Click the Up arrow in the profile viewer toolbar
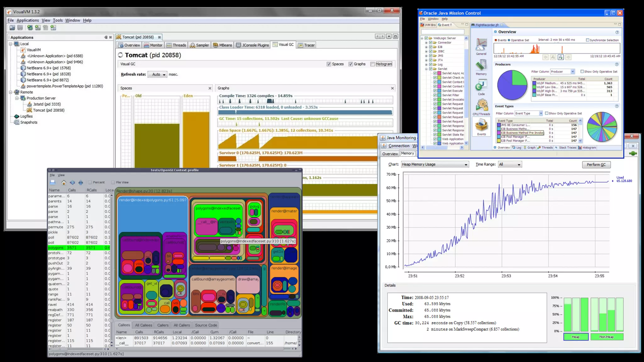Viewport: 644px width, 362px height. click(81, 182)
